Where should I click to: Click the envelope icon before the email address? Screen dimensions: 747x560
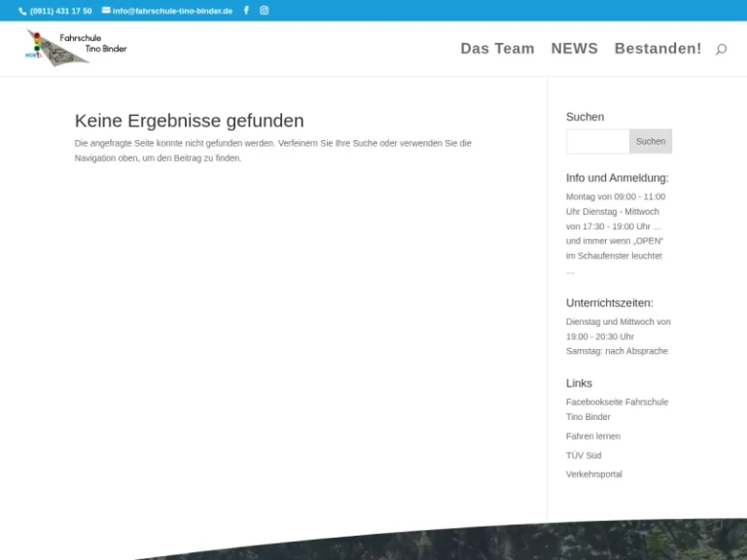106,11
